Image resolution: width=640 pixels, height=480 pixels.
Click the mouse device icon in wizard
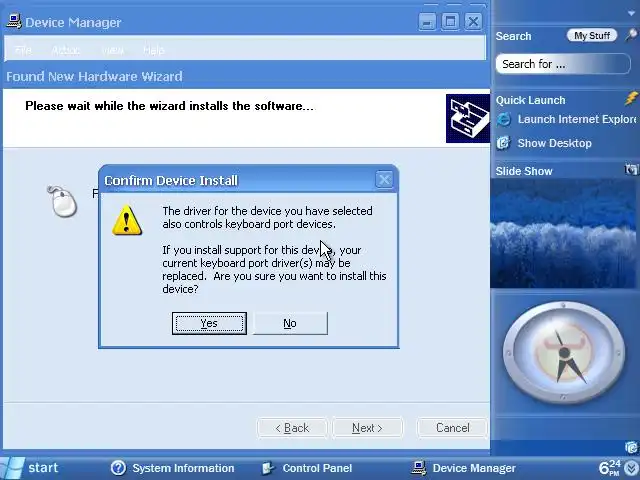[62, 201]
